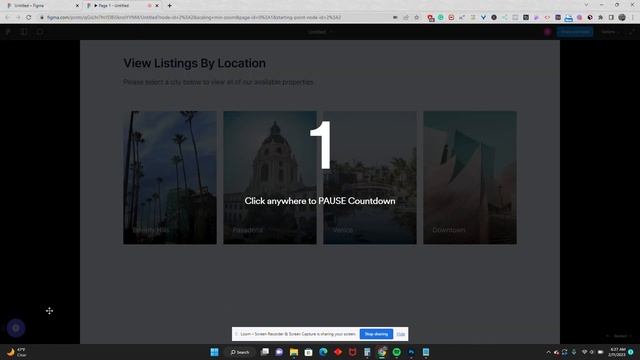Enter fullscreen with the expand icon
The width and height of the screenshot is (640, 360).
click(x=631, y=32)
